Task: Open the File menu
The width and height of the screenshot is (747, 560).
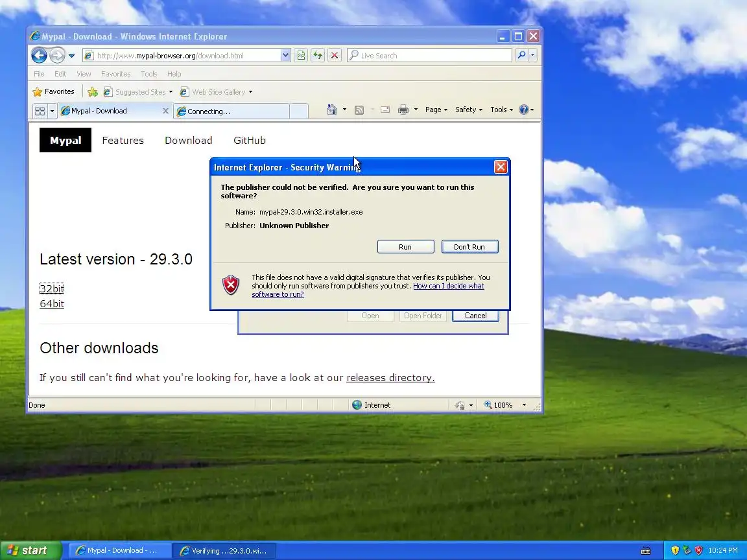Action: (39, 74)
